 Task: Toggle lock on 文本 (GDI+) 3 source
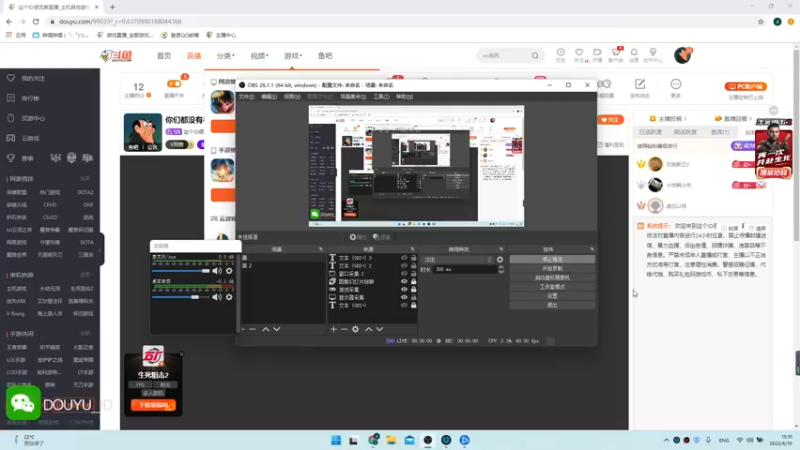pyautogui.click(x=414, y=258)
